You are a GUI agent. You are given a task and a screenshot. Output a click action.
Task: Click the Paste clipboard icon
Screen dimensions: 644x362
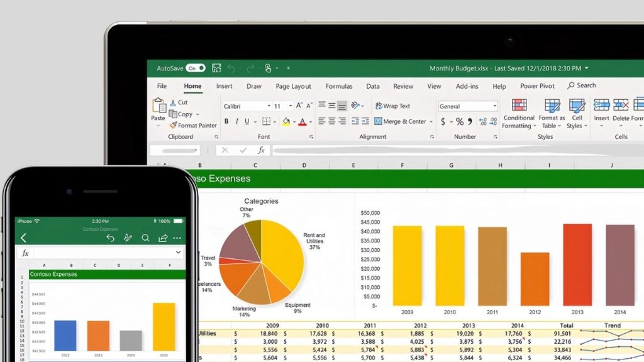[158, 106]
